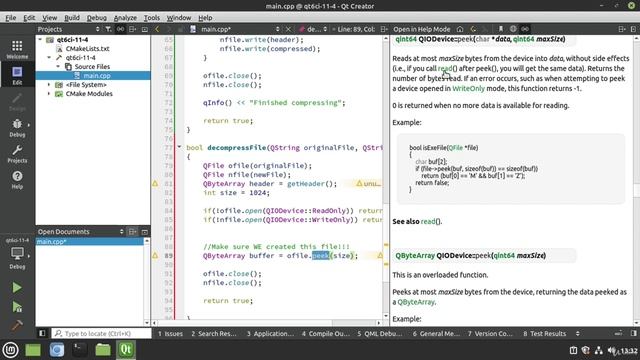Close the help side panel
640x360 pixels.
pos(633,29)
